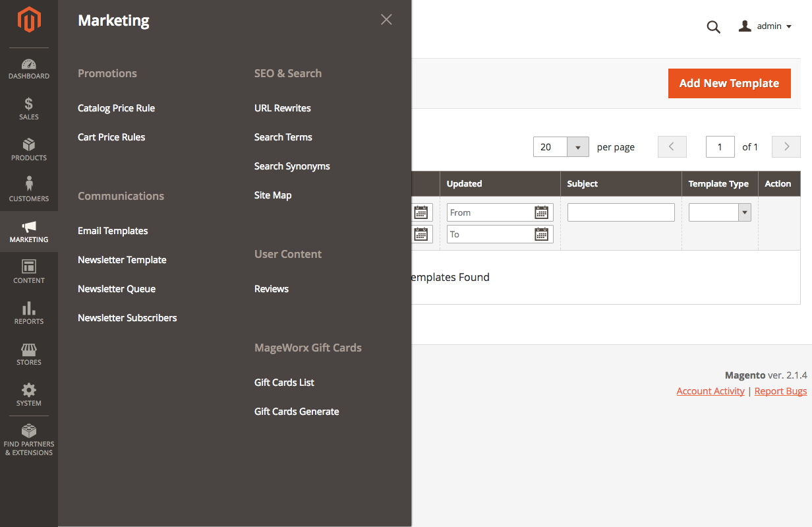
Task: Click the User Content heading
Action: 288,254
